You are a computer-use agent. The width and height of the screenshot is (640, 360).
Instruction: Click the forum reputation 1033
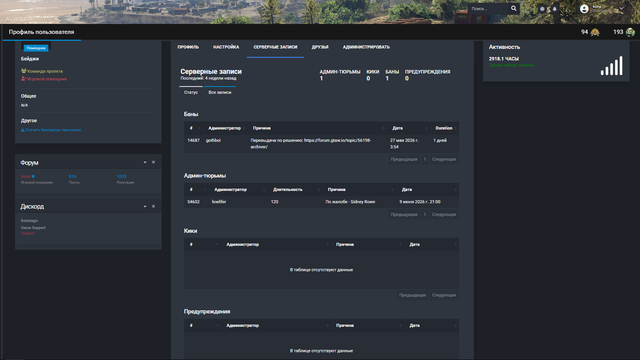[x=122, y=176]
